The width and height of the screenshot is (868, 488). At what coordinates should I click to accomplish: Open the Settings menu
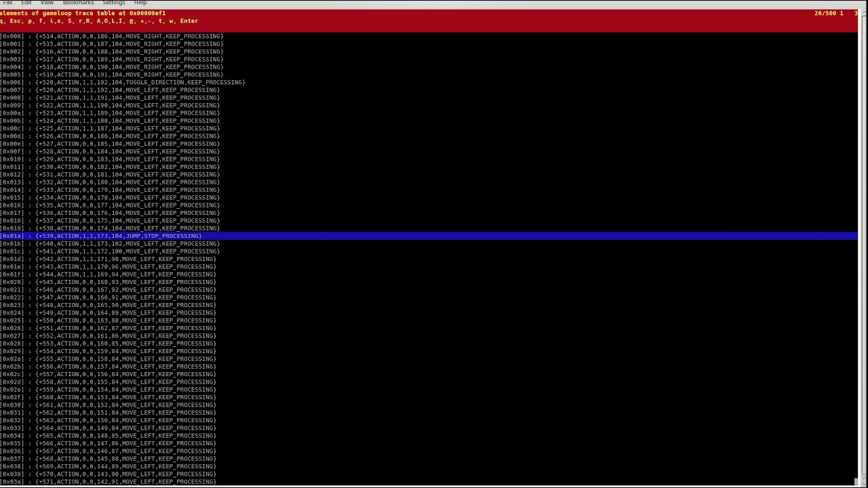[113, 3]
